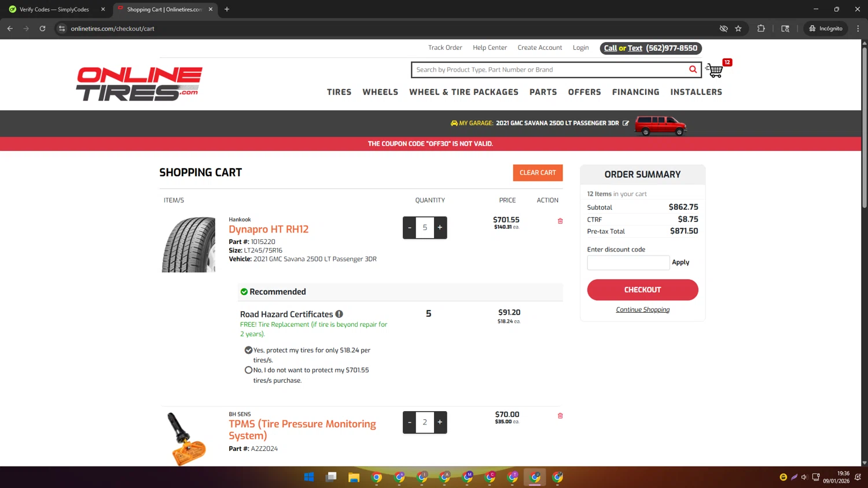This screenshot has height=488, width=868.
Task: View site information icon in address bar
Action: coord(62,28)
